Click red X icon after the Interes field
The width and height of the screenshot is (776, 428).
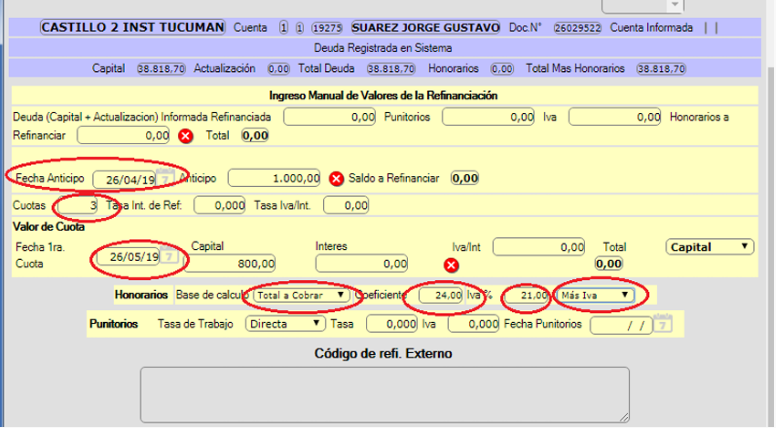(451, 265)
